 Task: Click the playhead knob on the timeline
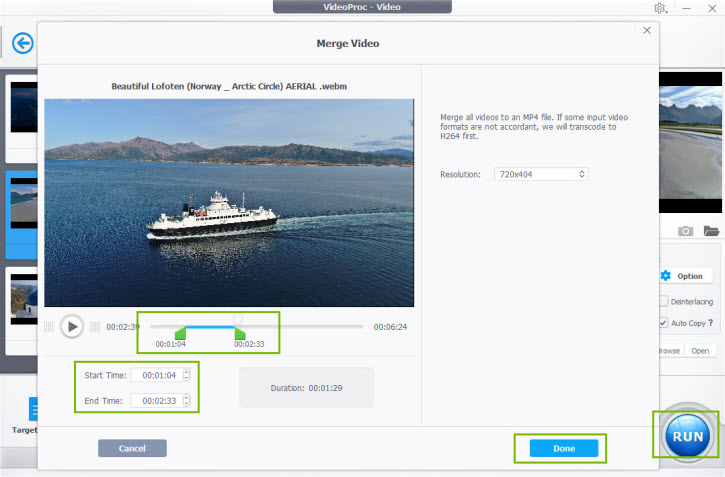(x=238, y=319)
